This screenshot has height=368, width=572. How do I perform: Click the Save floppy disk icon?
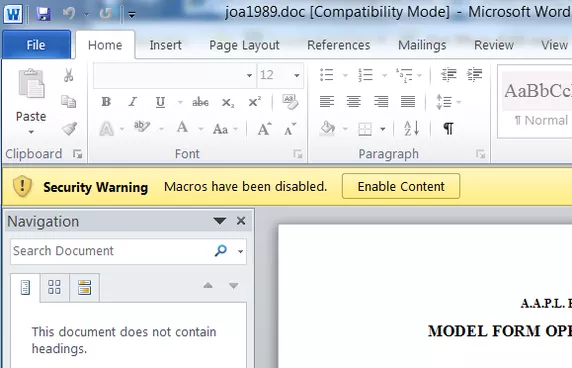(43, 14)
